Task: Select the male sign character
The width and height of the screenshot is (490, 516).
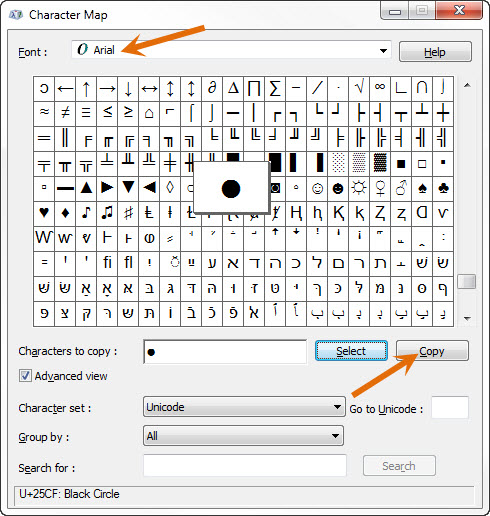Action: (x=401, y=189)
